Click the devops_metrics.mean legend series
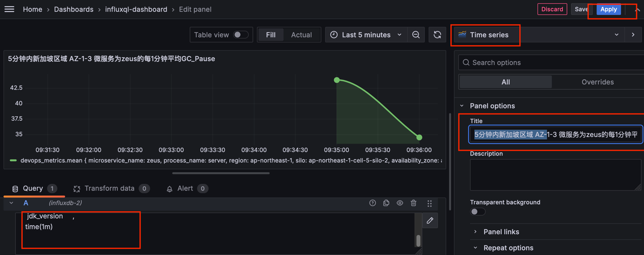 point(231,160)
